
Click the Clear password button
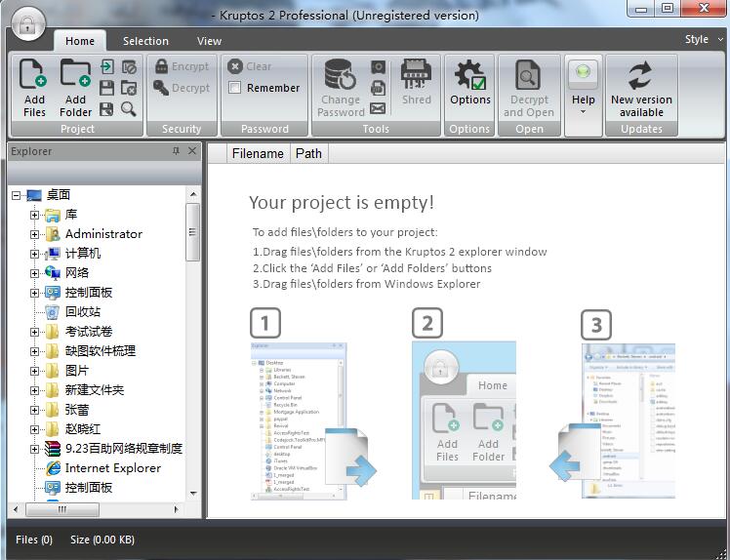point(250,66)
